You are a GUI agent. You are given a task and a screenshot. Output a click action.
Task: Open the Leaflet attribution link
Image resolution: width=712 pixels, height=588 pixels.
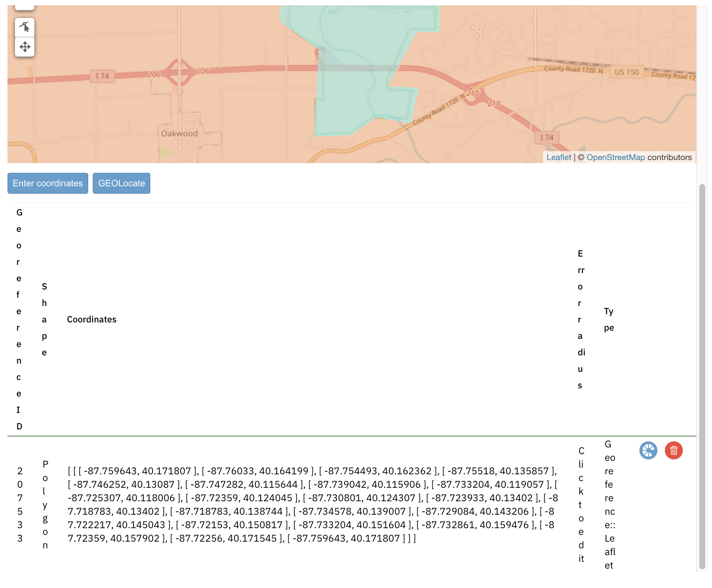(x=559, y=157)
